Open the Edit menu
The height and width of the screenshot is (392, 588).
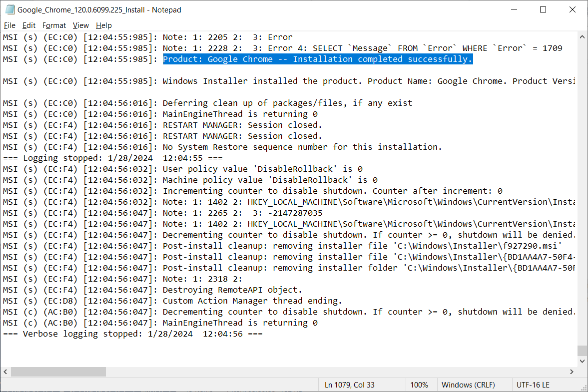(29, 25)
